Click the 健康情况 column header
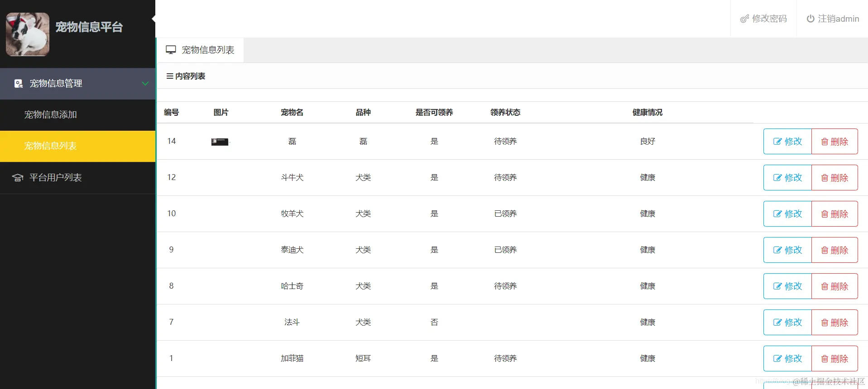The image size is (868, 389). point(647,112)
